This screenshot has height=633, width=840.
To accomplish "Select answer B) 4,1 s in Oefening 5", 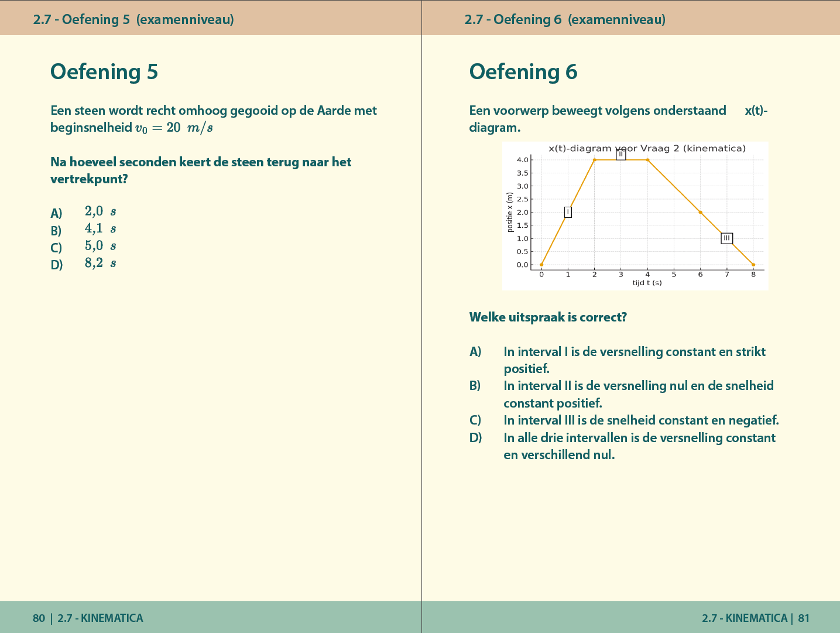I will click(83, 229).
